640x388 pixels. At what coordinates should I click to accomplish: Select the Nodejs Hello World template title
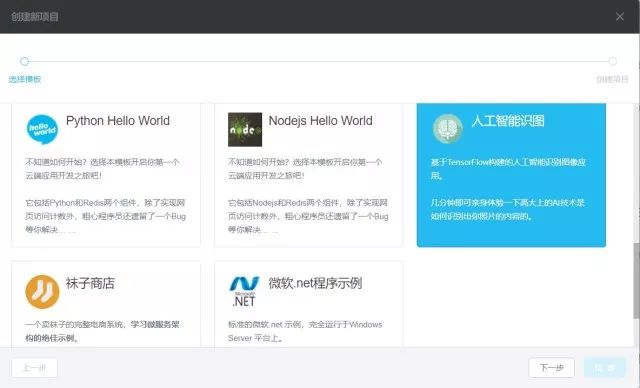[320, 121]
